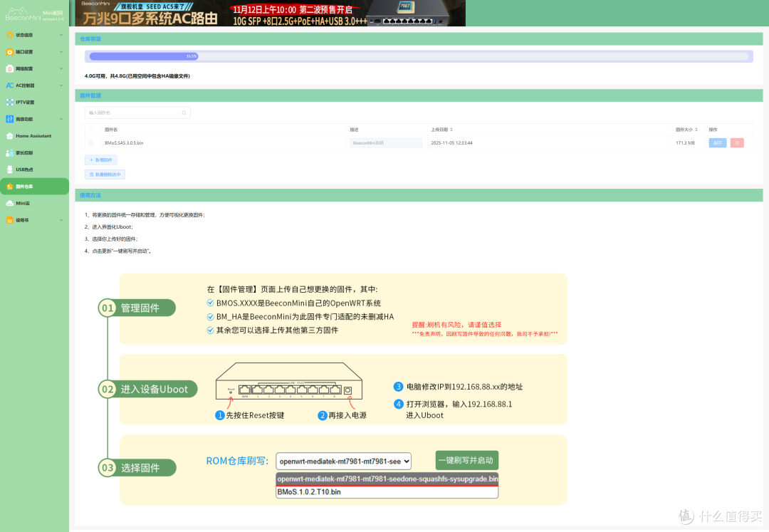Click the 固件名 column header
769x532 pixels.
pyautogui.click(x=111, y=130)
